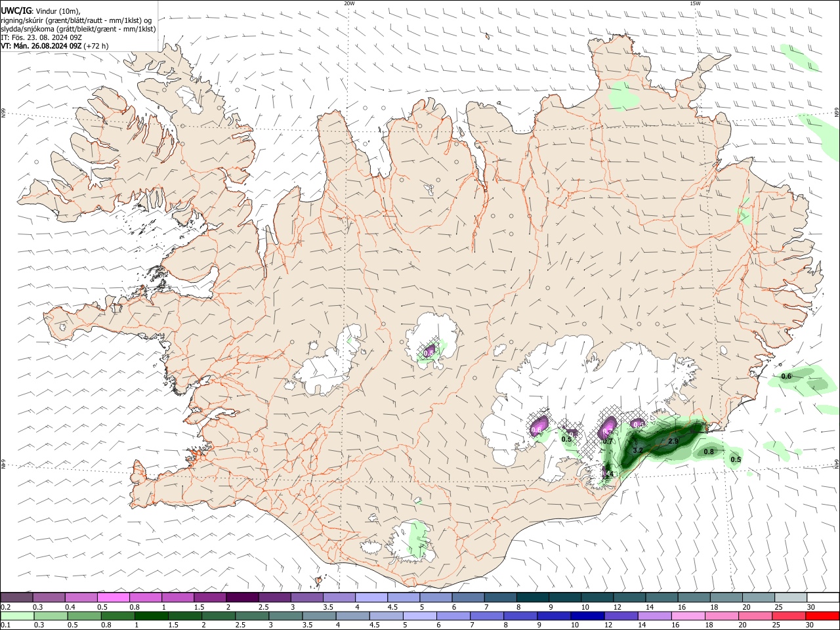Click the 'UWC/IG: Vindur (10m),' title text
This screenshot has width=840, height=630.
[41, 10]
